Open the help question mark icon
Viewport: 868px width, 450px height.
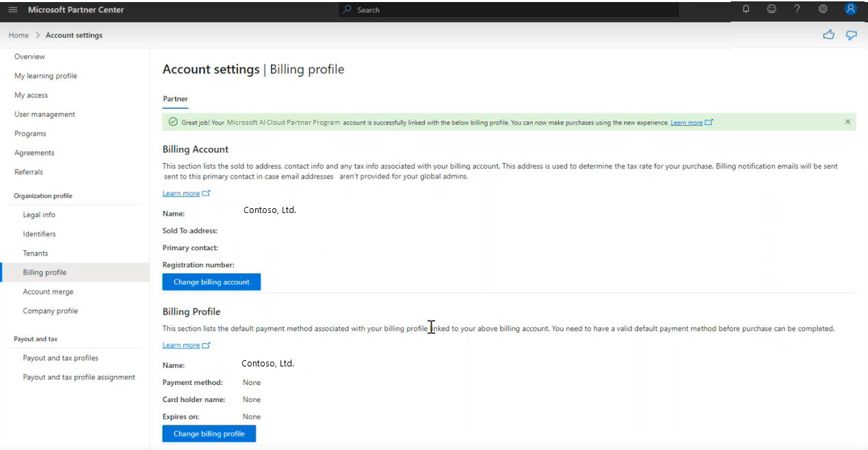point(797,9)
